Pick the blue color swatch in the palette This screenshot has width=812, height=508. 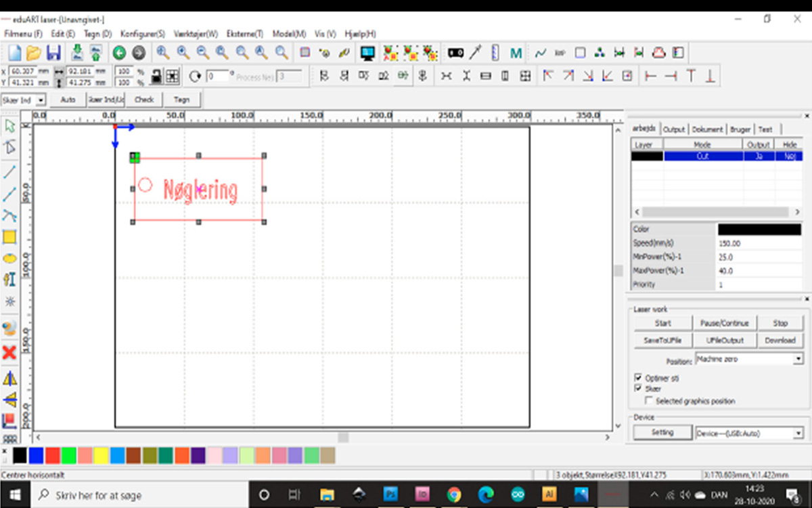(36, 455)
